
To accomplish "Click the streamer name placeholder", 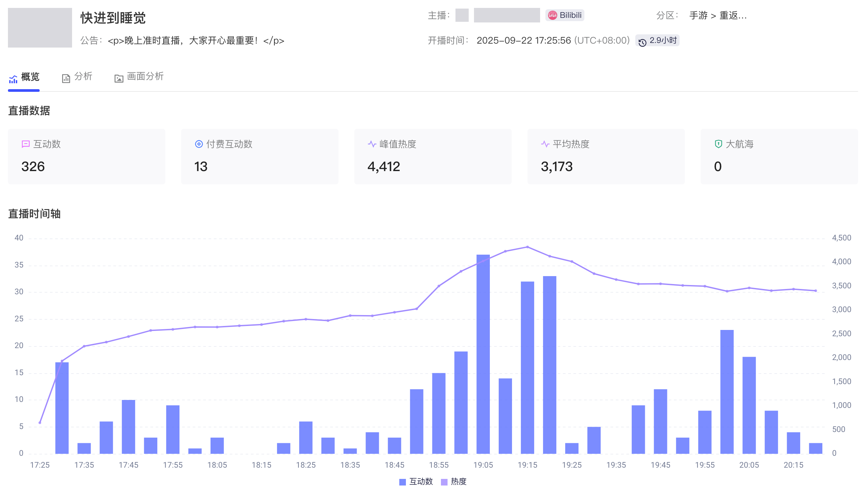I will [x=507, y=16].
